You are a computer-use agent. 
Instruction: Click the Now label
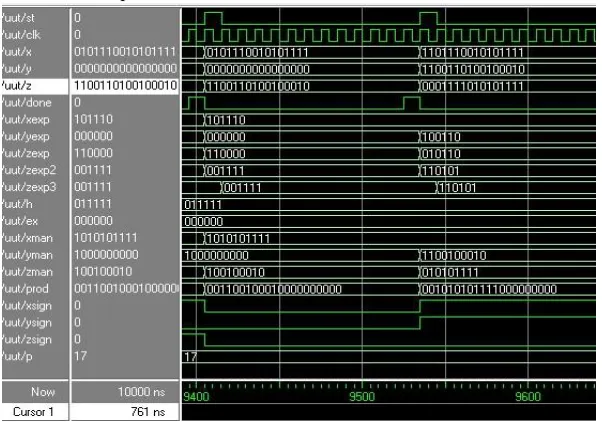pos(43,392)
